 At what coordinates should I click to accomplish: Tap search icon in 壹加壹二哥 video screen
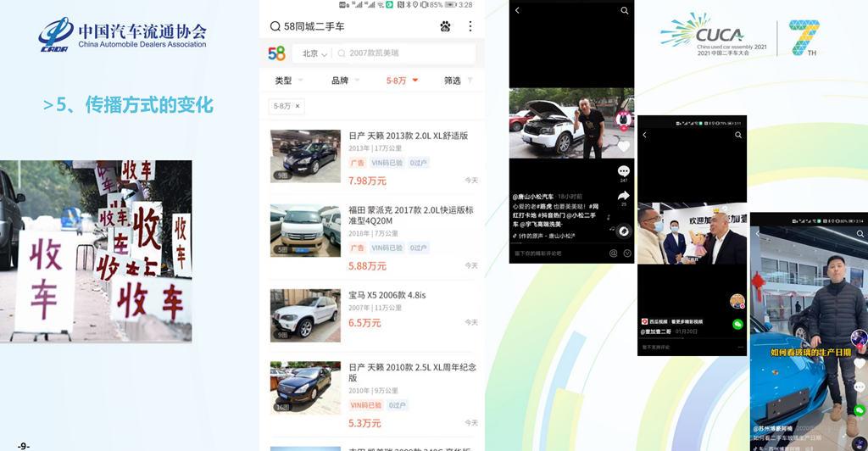[738, 135]
